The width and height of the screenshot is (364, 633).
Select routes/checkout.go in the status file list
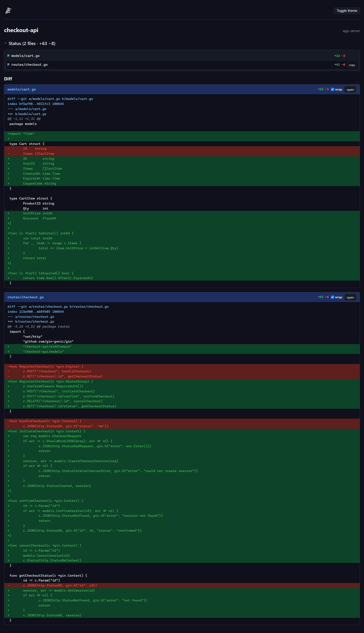182,65
